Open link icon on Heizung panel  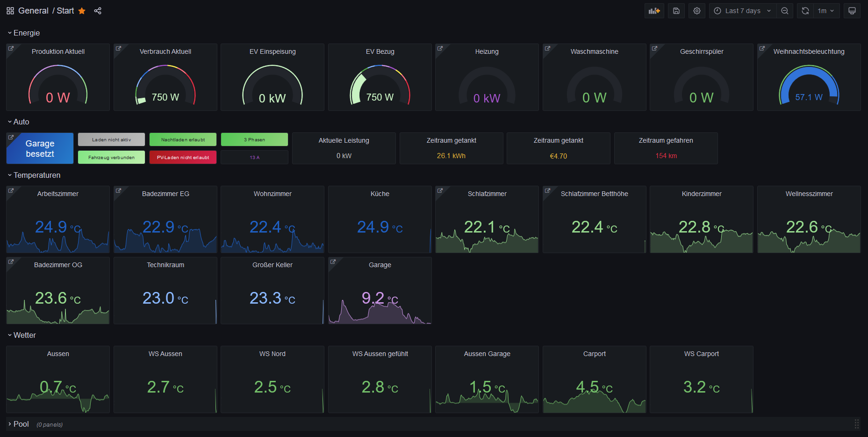[x=440, y=48]
